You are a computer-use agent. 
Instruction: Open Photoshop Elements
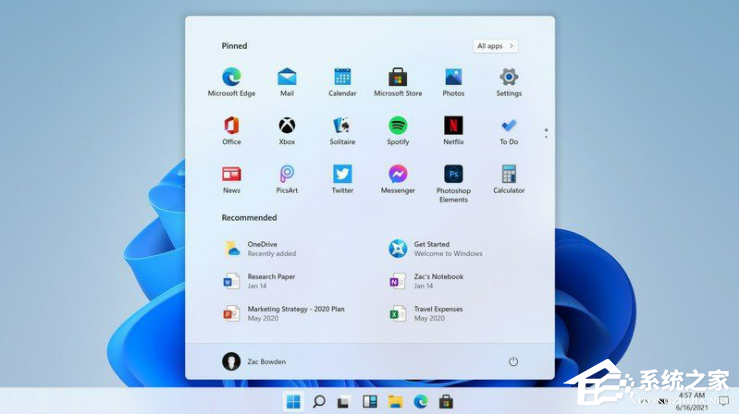click(453, 183)
